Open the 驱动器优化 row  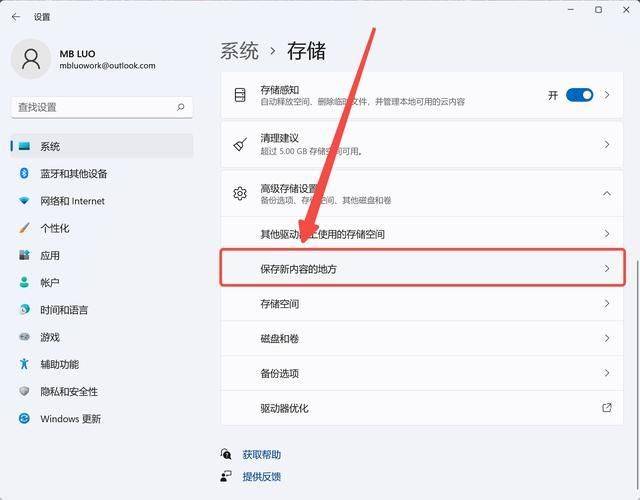click(422, 408)
